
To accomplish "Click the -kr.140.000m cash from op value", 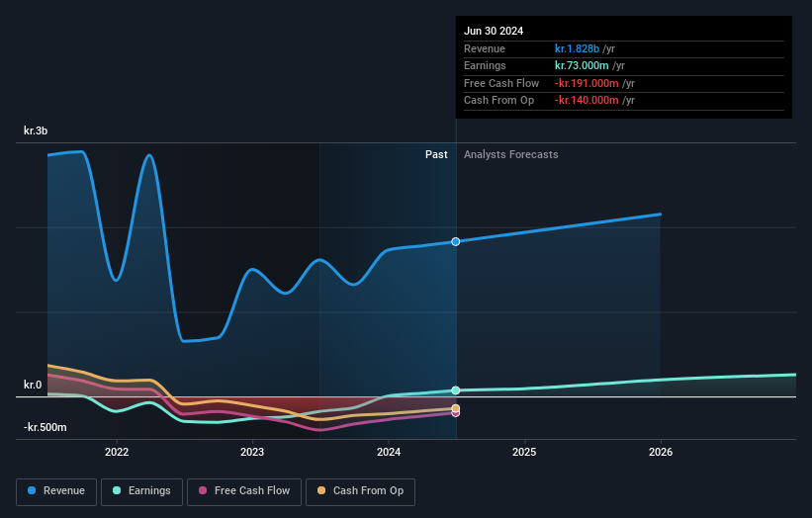I will coord(586,101).
